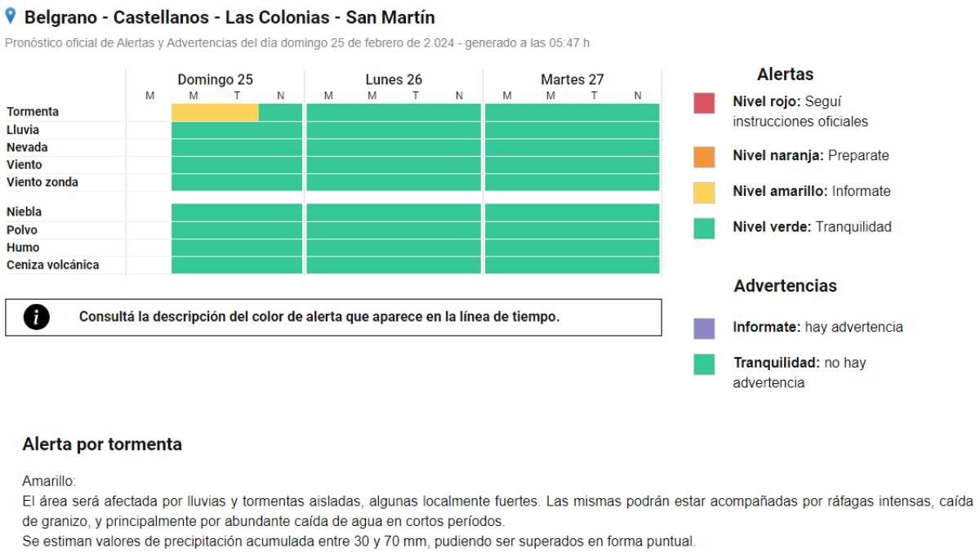Image resolution: width=980 pixels, height=553 pixels.
Task: Select the Domingo 25 day header
Action: 216,79
